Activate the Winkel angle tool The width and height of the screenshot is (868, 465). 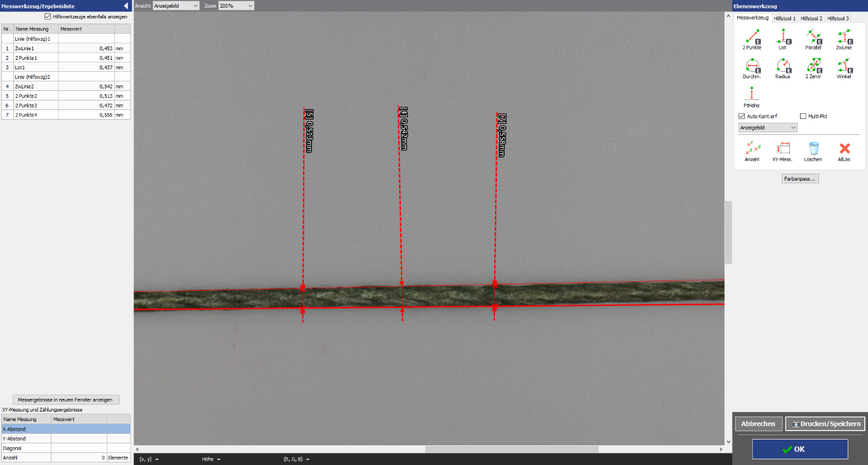(x=844, y=66)
